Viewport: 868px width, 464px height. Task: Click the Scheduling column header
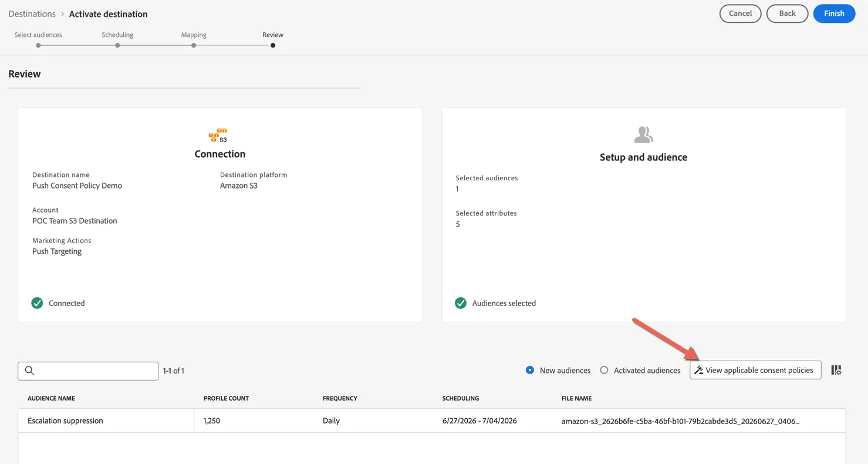(x=461, y=398)
